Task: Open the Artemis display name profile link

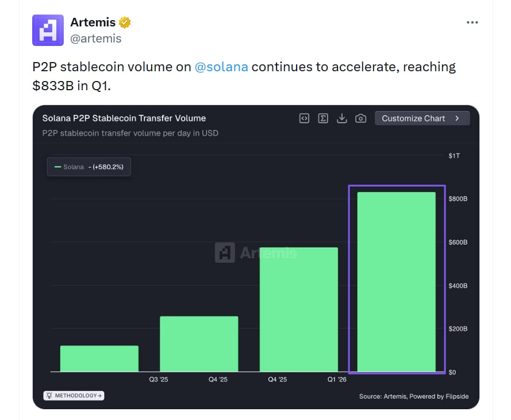Action: click(93, 22)
